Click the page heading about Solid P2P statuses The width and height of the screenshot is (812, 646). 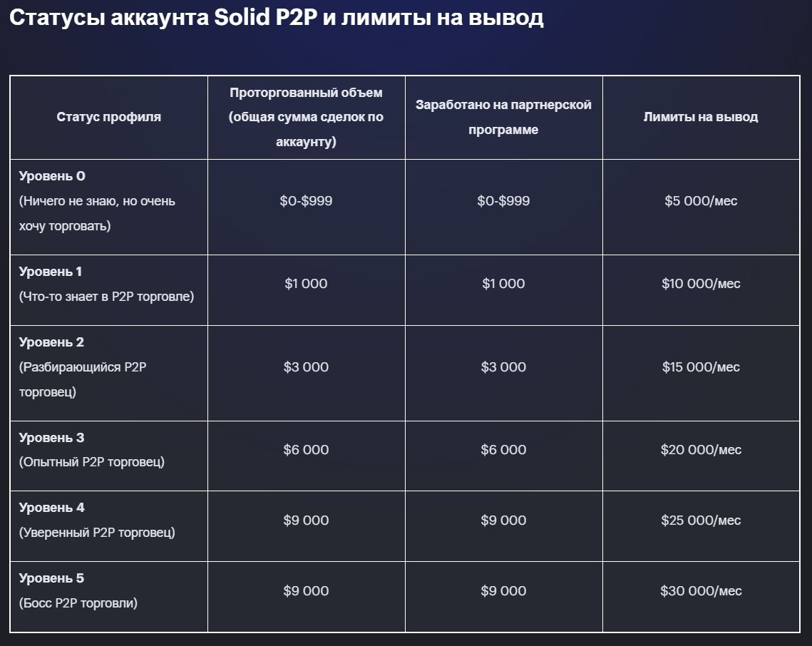[277, 18]
